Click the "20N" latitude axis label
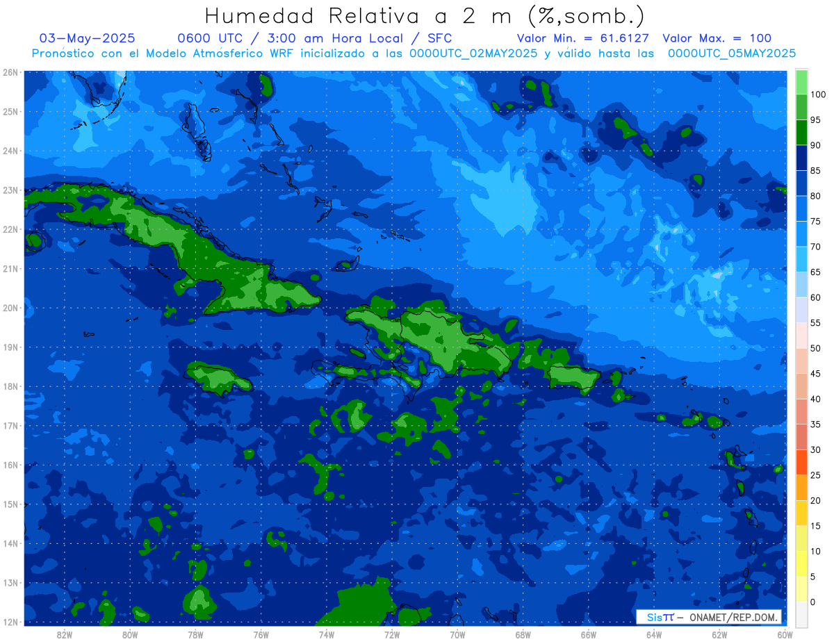834x644 pixels. [10, 308]
